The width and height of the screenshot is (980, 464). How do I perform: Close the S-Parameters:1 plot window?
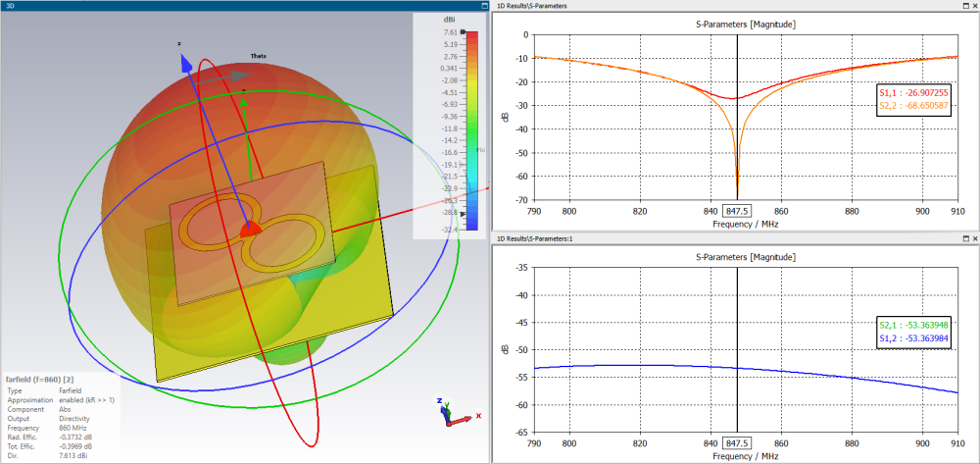pos(975,239)
